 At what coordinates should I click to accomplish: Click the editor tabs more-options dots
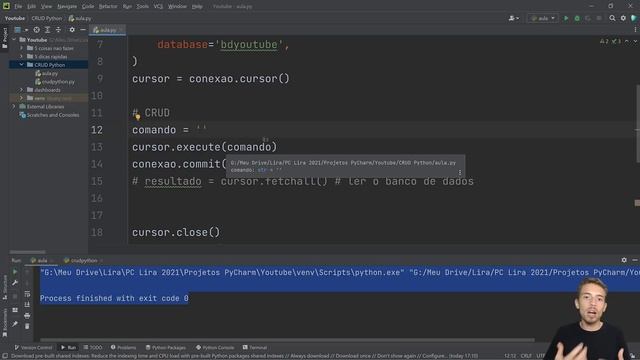pos(635,29)
